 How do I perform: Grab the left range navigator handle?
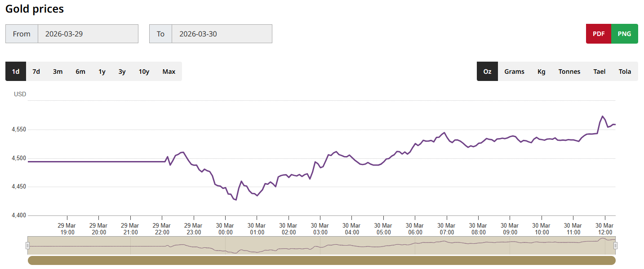28,246
